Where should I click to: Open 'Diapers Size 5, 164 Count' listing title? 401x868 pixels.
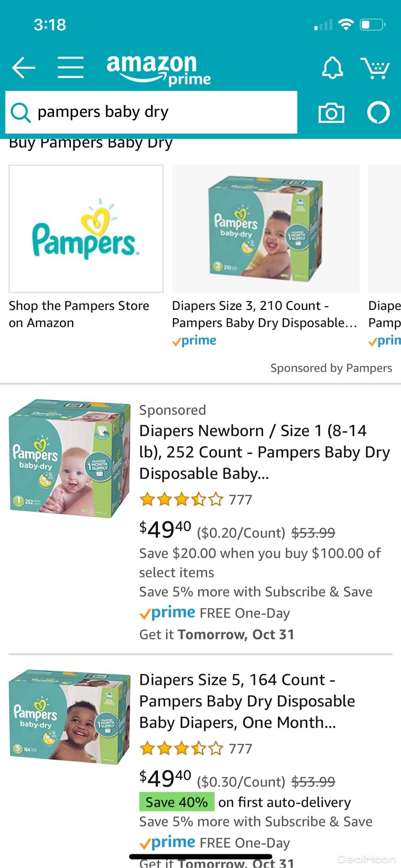click(x=247, y=701)
